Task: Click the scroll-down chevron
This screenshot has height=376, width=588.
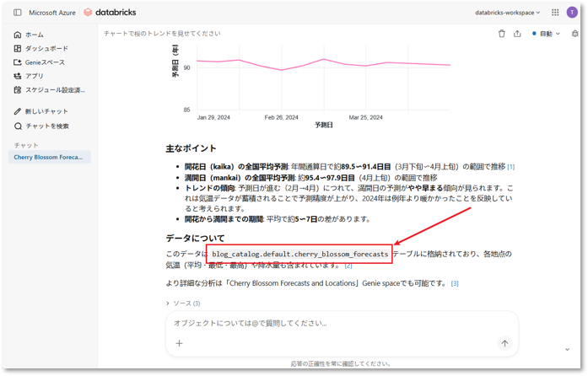Action: [x=568, y=349]
